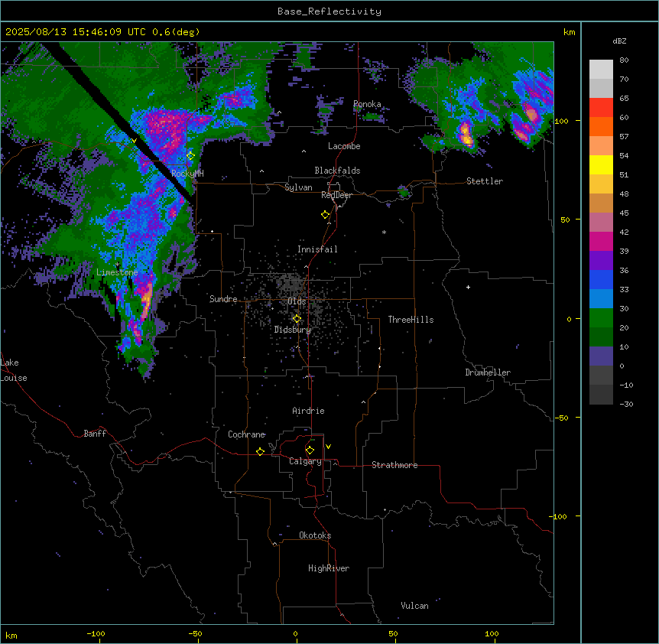Image resolution: width=659 pixels, height=644 pixels.
Task: Select the Sundre city label
Action: (223, 299)
